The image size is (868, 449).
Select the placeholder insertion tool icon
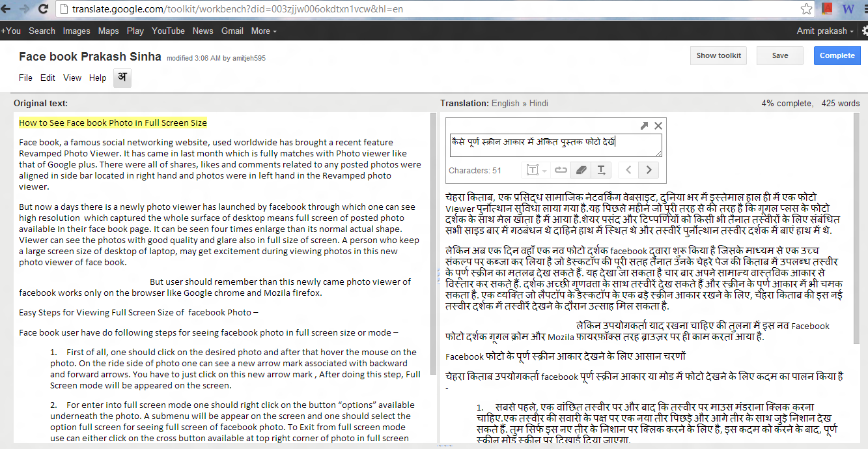[533, 169]
